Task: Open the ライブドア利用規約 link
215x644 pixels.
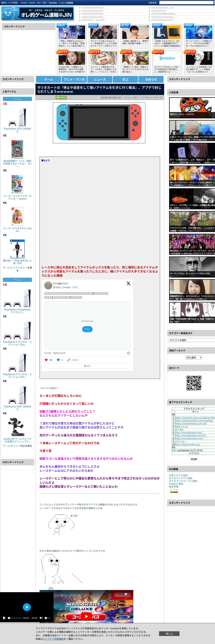Action: [x=53, y=639]
